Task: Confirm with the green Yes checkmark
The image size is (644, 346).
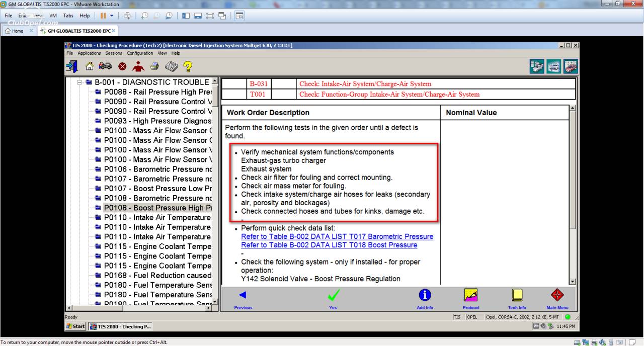Action: click(x=333, y=299)
